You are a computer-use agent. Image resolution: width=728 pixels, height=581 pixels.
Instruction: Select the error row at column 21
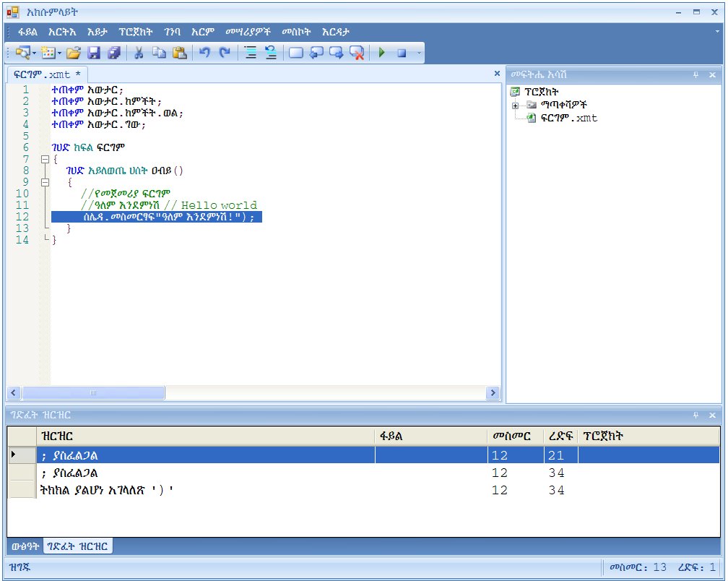[x=205, y=455]
